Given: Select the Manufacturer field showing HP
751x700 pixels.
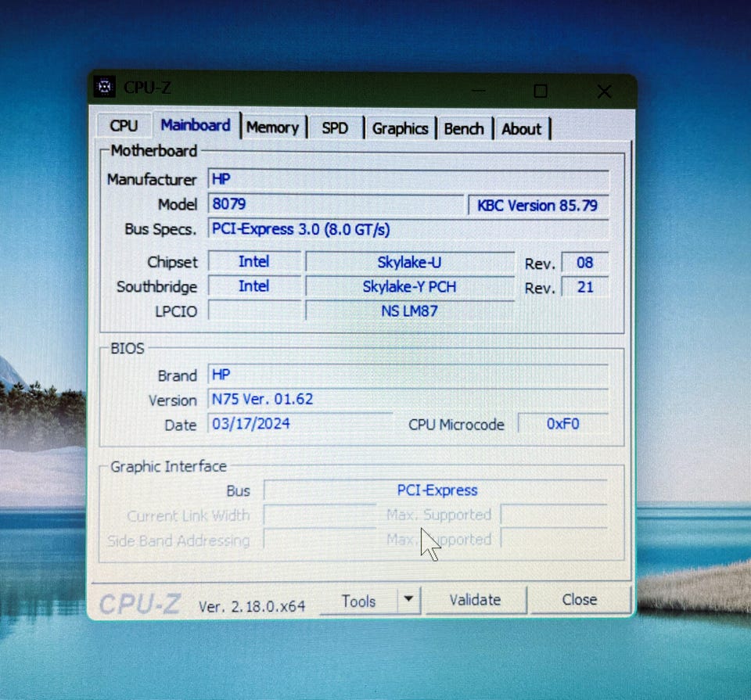Looking at the screenshot, I should [408, 179].
